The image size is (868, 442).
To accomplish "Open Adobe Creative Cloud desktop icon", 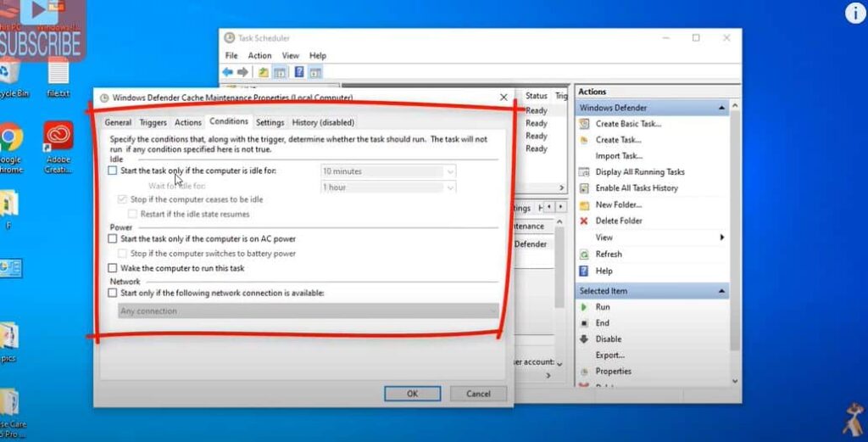I will (58, 136).
